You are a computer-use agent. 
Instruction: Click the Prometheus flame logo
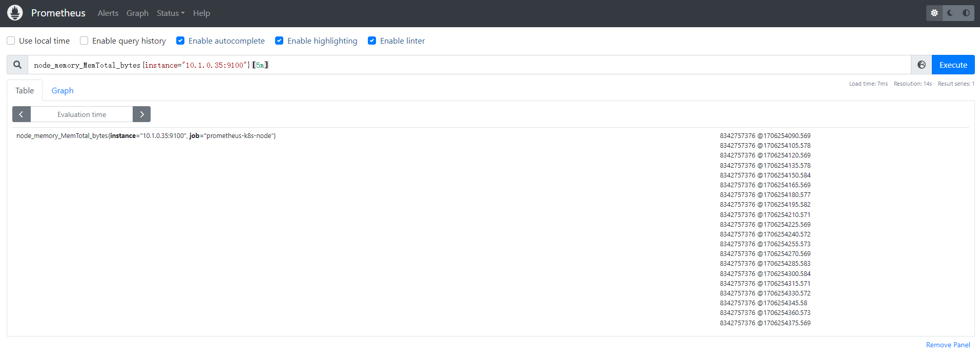click(x=15, y=13)
